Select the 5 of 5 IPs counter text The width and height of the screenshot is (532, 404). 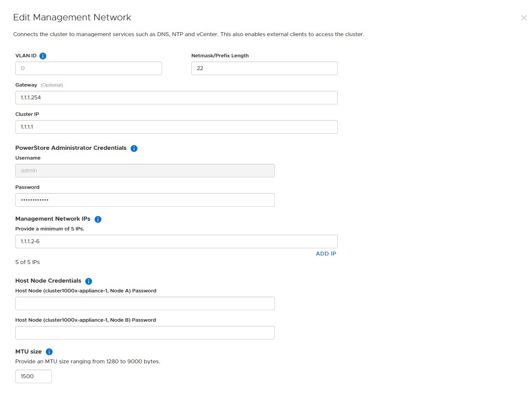click(x=27, y=262)
